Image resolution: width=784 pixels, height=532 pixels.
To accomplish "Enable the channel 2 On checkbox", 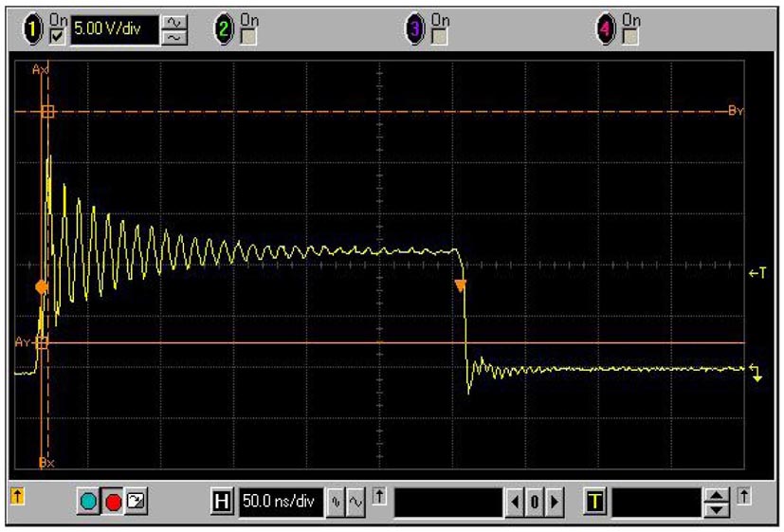I will [247, 37].
